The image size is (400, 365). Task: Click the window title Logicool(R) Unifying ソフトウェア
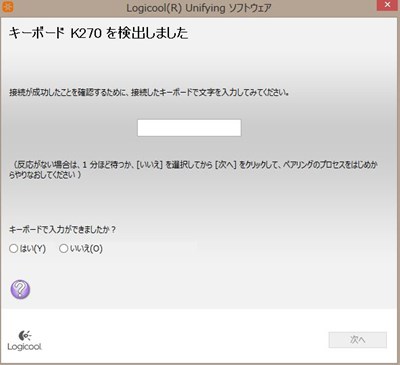199,8
